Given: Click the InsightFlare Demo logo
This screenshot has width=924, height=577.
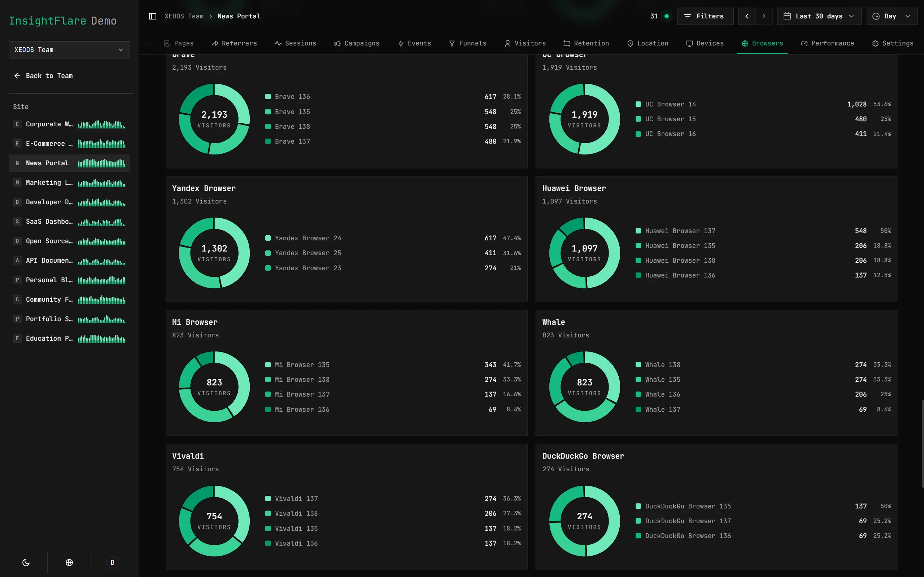Looking at the screenshot, I should tap(62, 21).
